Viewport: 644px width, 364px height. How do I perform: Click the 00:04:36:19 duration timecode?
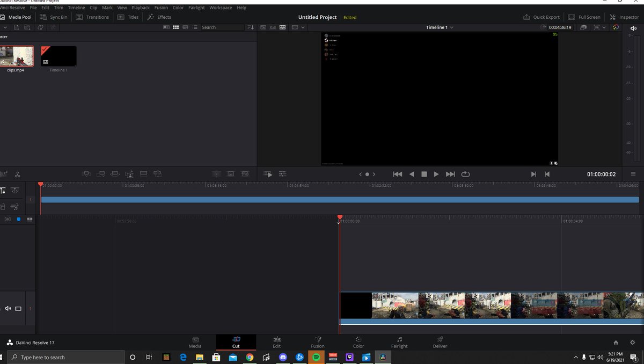(560, 27)
